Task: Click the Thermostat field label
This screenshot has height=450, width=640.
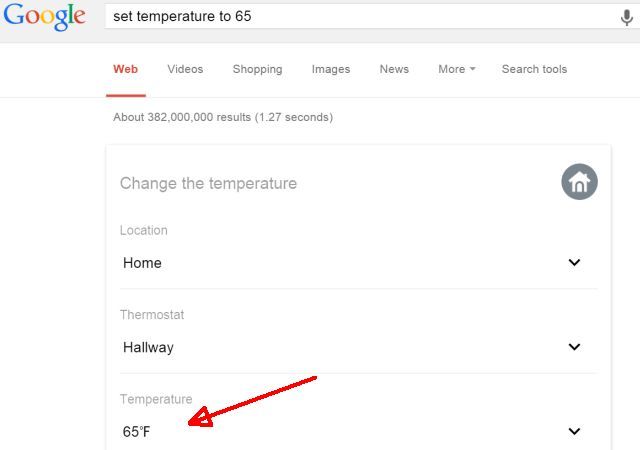Action: 152,315
